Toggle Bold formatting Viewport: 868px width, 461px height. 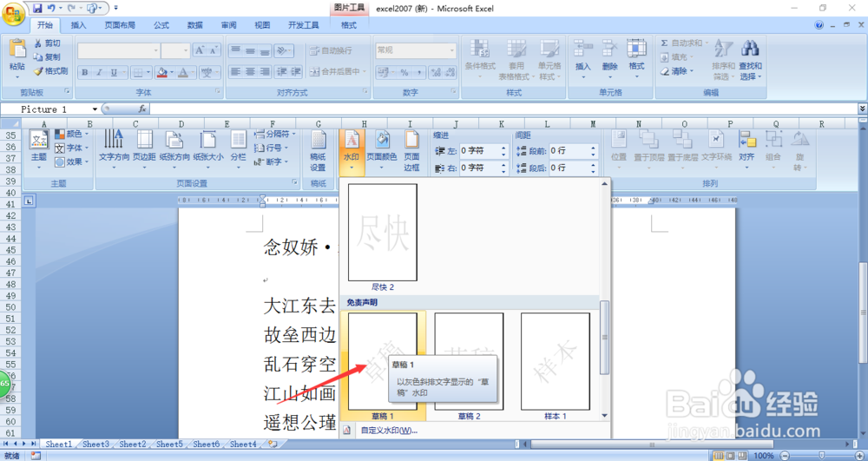(x=85, y=73)
